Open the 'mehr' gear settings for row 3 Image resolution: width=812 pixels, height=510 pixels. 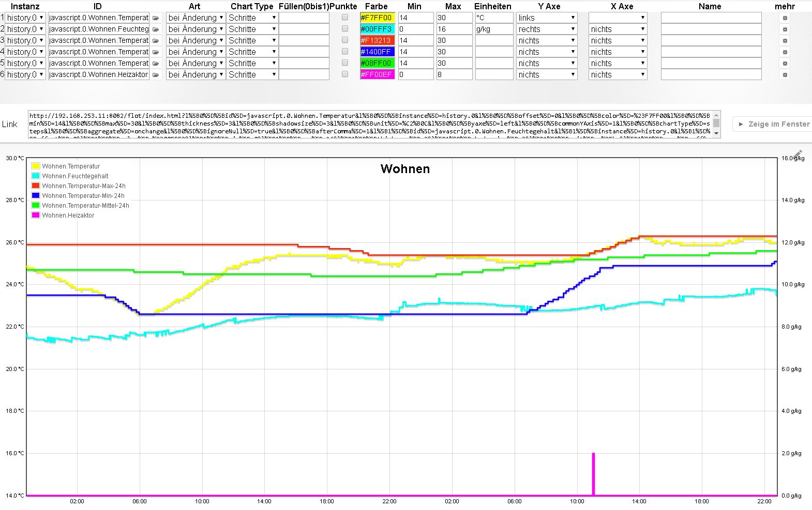coord(785,41)
